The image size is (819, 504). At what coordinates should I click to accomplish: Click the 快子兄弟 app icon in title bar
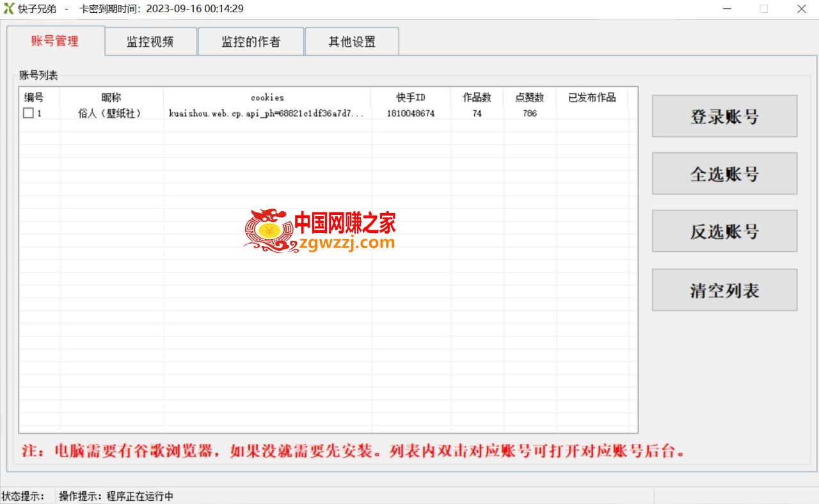point(9,9)
